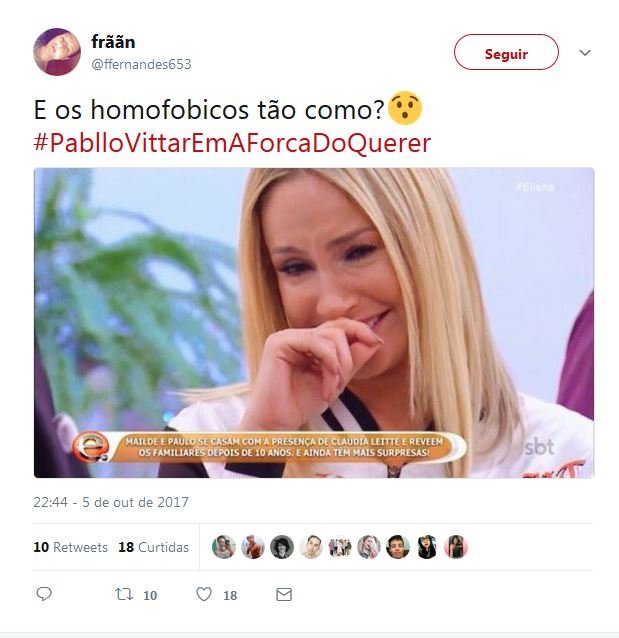Expand the tweet options chevron menu
619x638 pixels.
click(x=585, y=52)
